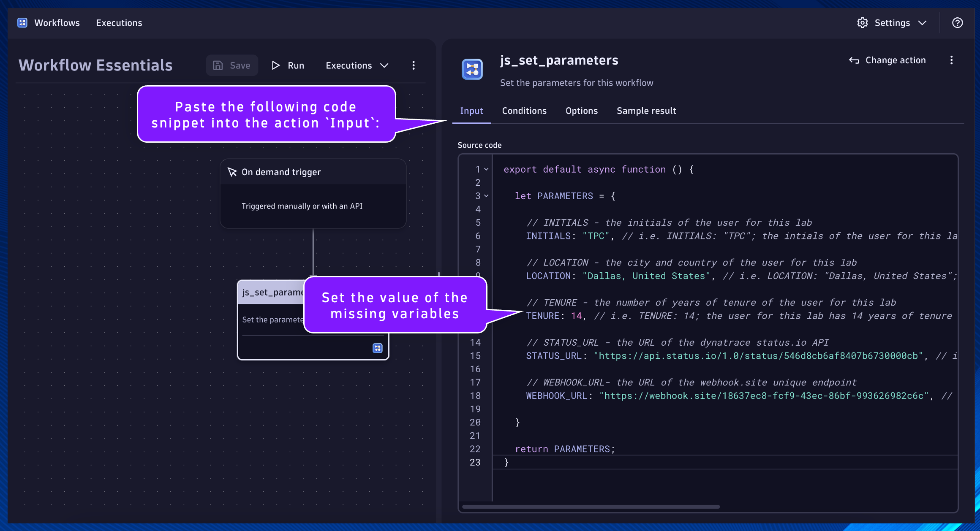Screen dimensions: 980x531
Task: Click the INITIALS value "TPC" in code
Action: click(x=596, y=236)
